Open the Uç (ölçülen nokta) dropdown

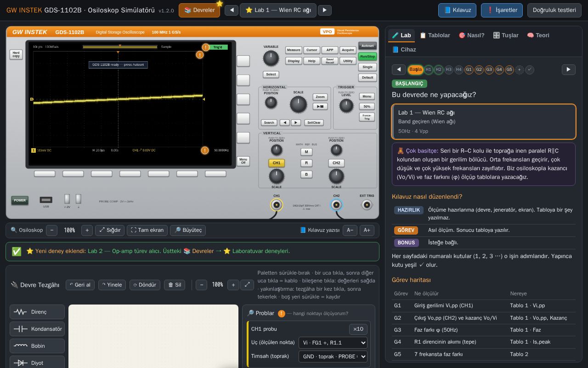[333, 343]
